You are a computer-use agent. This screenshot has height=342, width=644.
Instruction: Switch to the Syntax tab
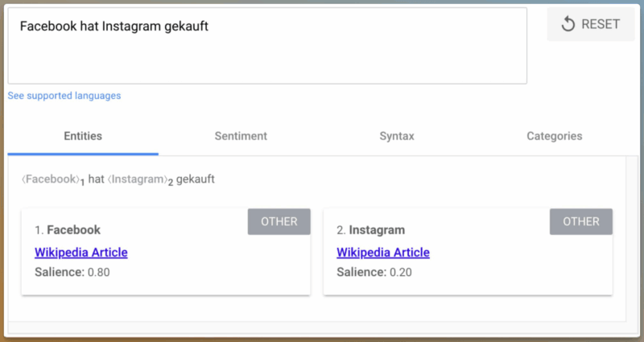click(397, 136)
